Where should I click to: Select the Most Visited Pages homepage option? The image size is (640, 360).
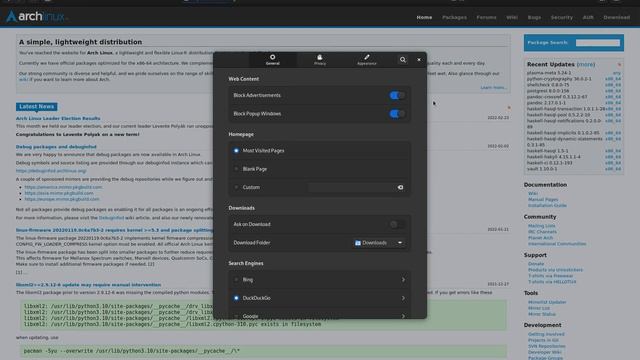coord(236,151)
